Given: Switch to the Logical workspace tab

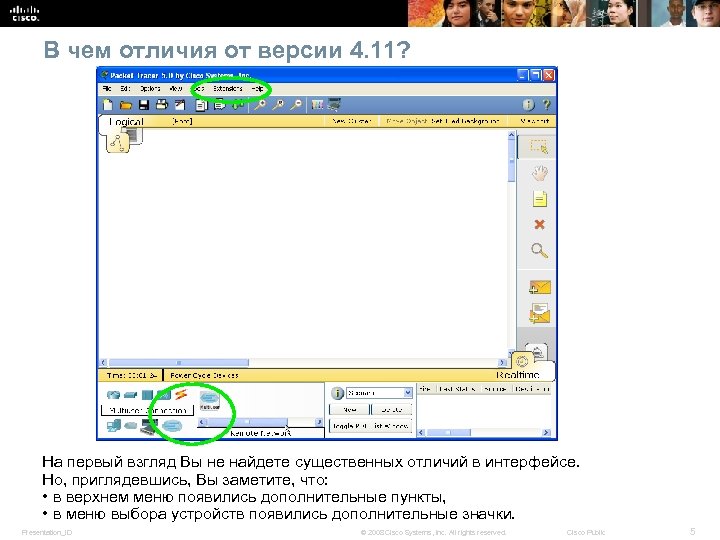Looking at the screenshot, I should point(126,122).
